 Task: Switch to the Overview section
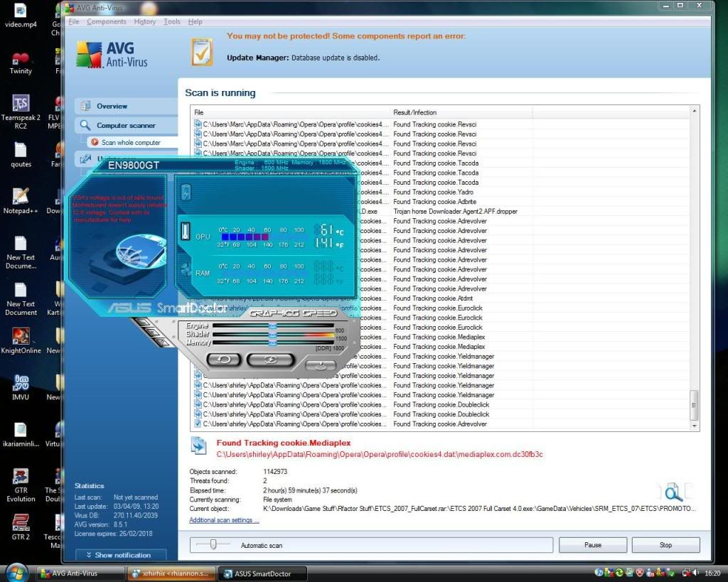pos(126,106)
